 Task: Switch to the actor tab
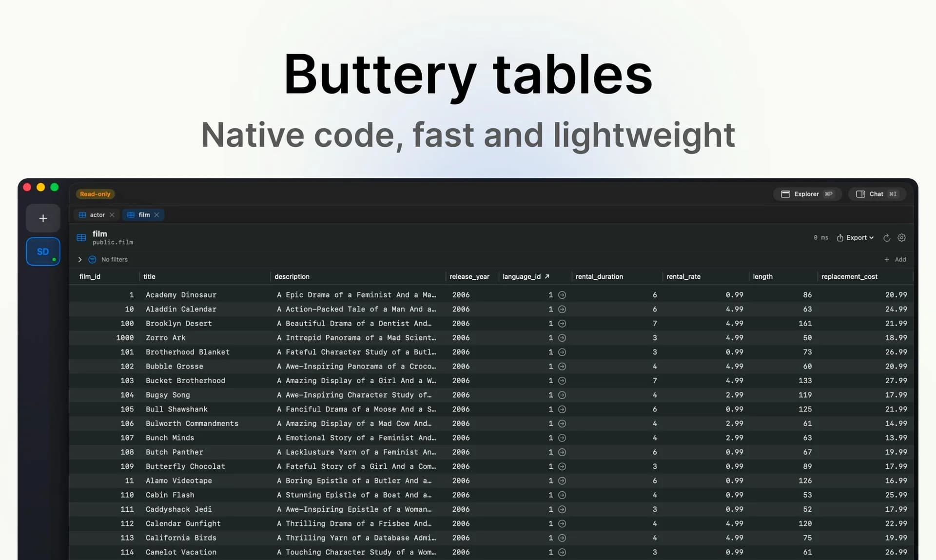pyautogui.click(x=97, y=215)
